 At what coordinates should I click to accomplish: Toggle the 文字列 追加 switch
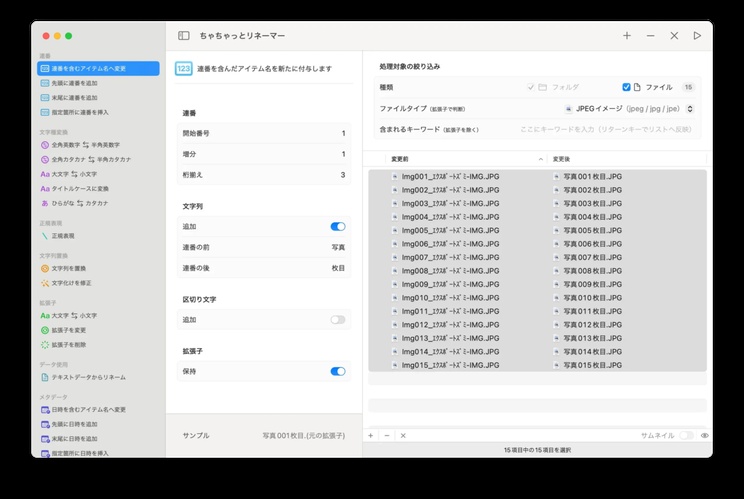tap(338, 227)
